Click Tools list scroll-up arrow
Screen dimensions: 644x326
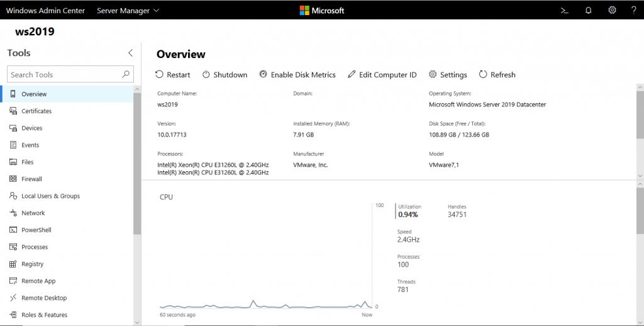pyautogui.click(x=137, y=88)
